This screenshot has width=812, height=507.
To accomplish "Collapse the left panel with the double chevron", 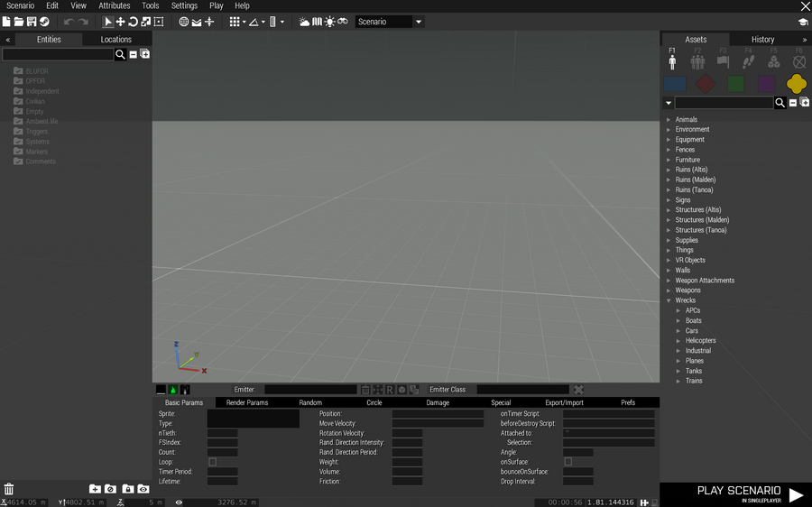I will click(8, 40).
